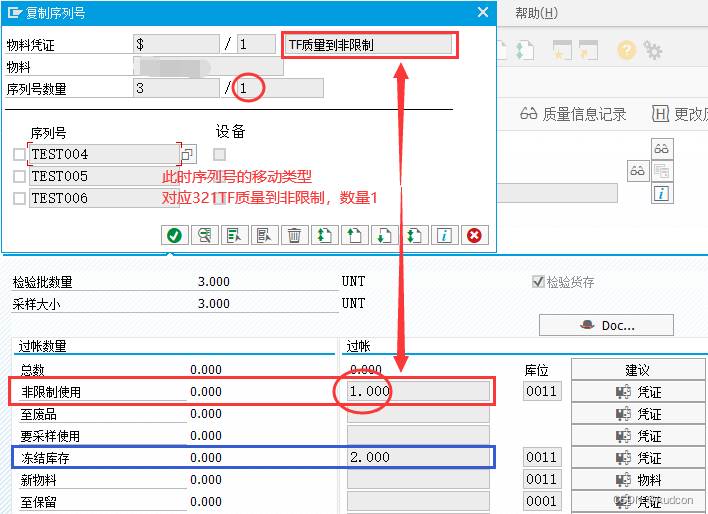708x514 pixels.
Task: Go to next page in dialog toolbar
Action: (x=384, y=235)
